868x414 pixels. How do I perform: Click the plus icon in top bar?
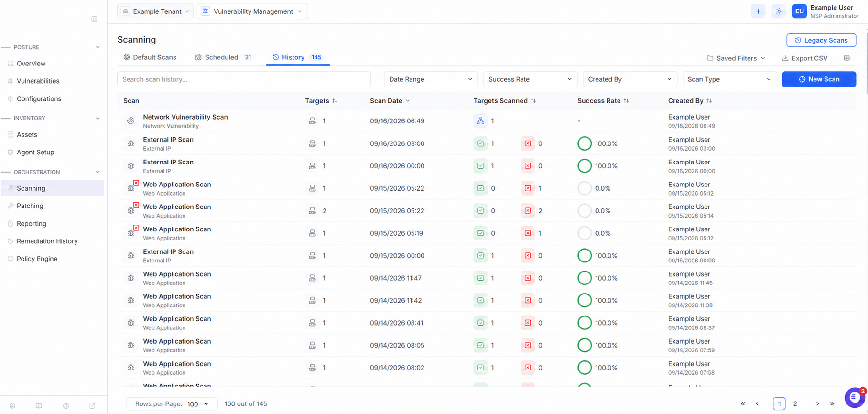758,11
